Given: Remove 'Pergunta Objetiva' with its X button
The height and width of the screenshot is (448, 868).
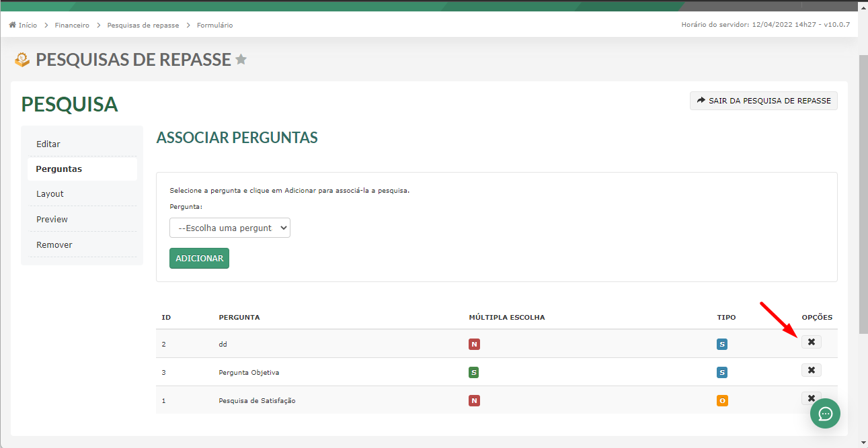Looking at the screenshot, I should pos(812,370).
